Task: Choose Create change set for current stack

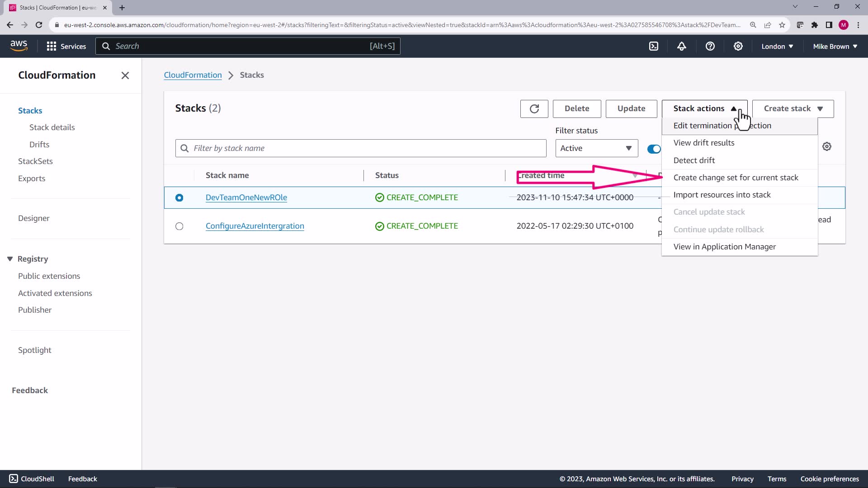Action: (736, 178)
